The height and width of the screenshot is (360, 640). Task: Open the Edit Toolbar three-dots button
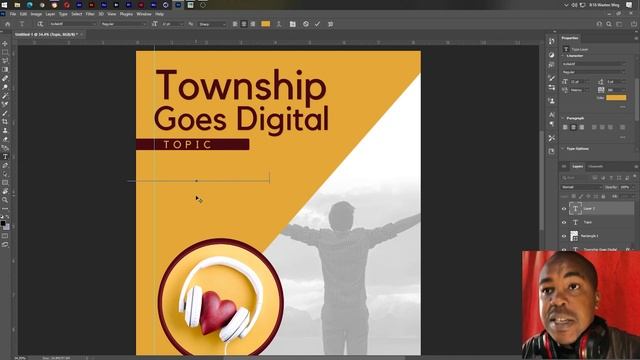point(5,209)
